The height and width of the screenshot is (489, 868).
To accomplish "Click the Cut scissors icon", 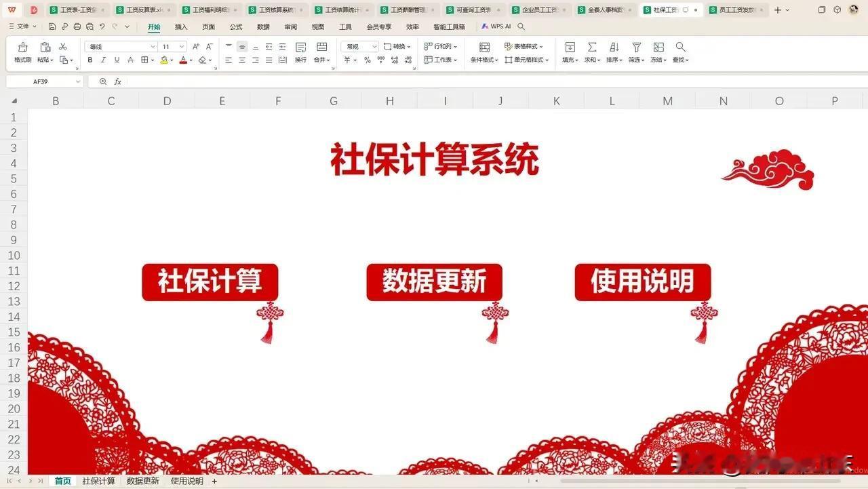I will point(63,46).
